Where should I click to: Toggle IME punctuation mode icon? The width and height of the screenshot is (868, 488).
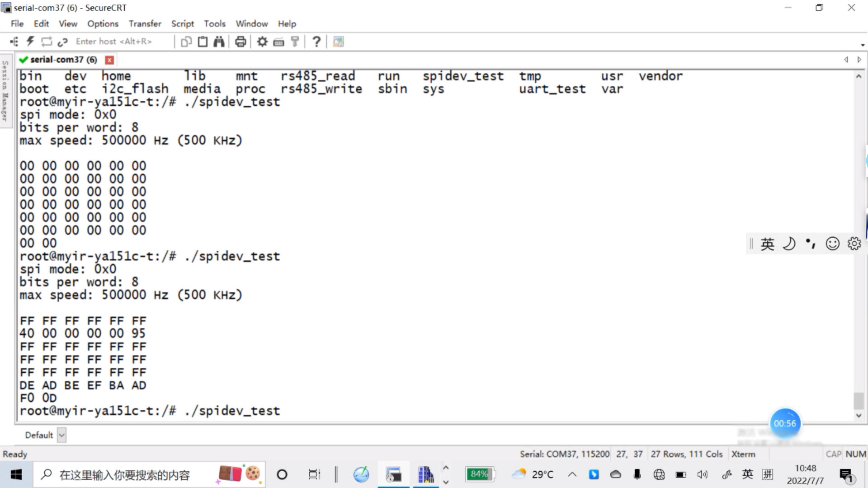click(x=811, y=244)
